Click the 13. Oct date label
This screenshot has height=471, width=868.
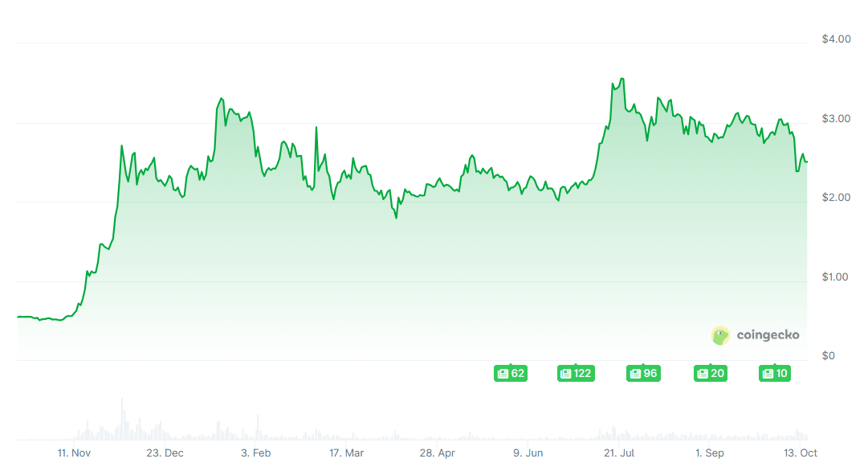tap(799, 453)
